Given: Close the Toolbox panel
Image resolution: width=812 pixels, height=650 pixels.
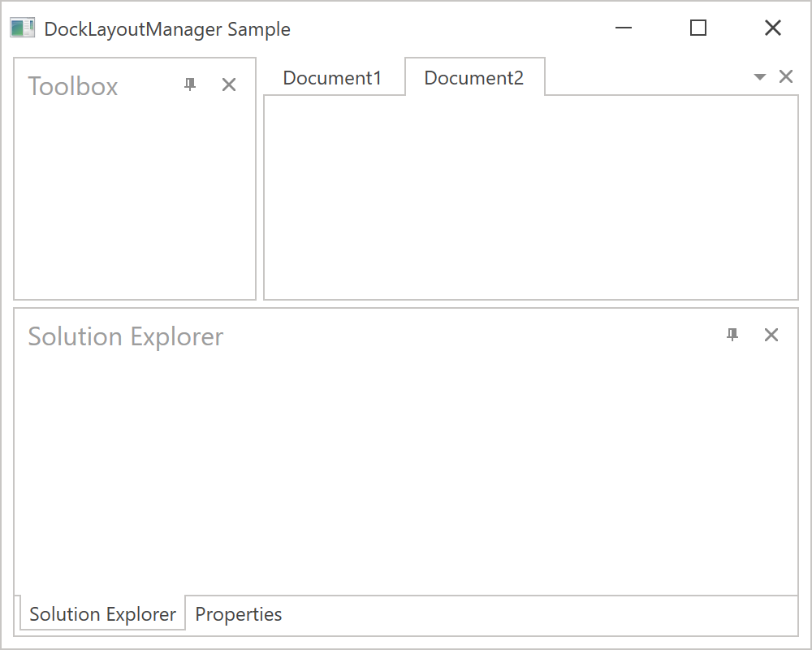Looking at the screenshot, I should coord(229,84).
